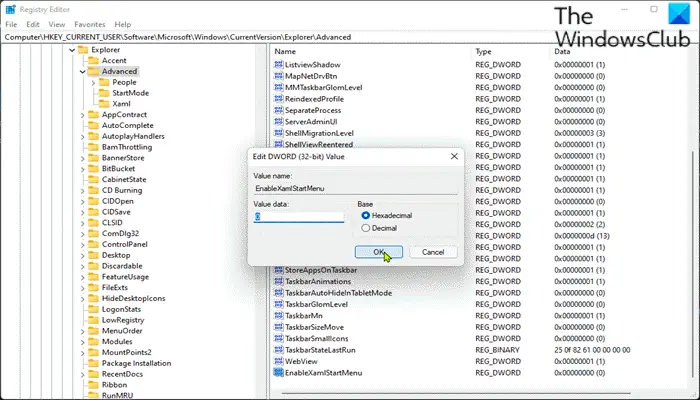This screenshot has width=700, height=400.
Task: Select the Decimal base option
Action: pyautogui.click(x=366, y=228)
